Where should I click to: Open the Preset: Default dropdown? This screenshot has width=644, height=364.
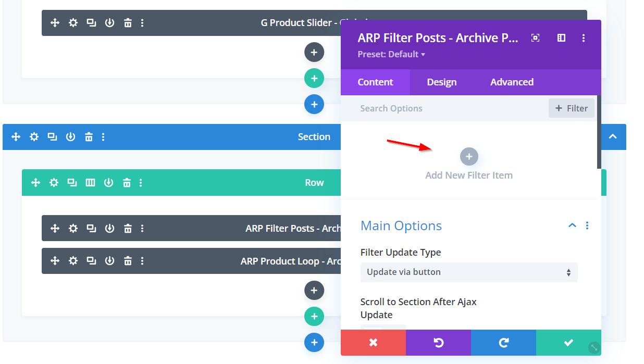coord(391,55)
